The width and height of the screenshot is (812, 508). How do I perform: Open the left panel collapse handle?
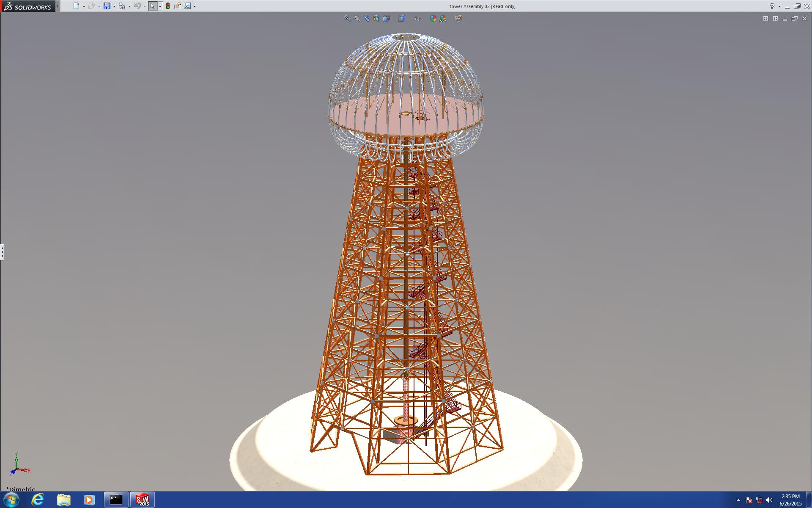2,252
